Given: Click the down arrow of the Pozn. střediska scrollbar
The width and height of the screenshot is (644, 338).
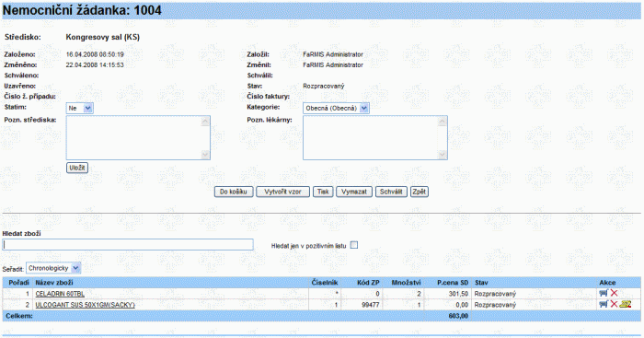Looking at the screenshot, I should pos(205,155).
